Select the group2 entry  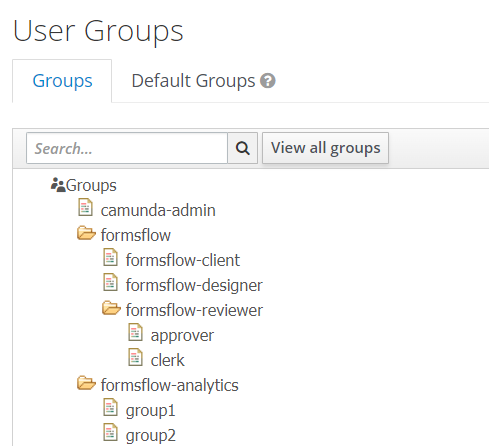coord(151,435)
